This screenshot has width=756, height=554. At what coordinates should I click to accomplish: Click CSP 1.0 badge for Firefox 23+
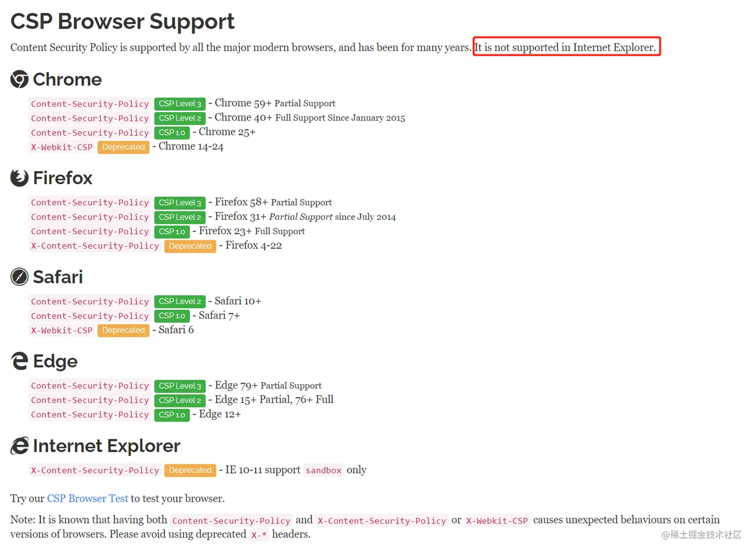click(172, 232)
